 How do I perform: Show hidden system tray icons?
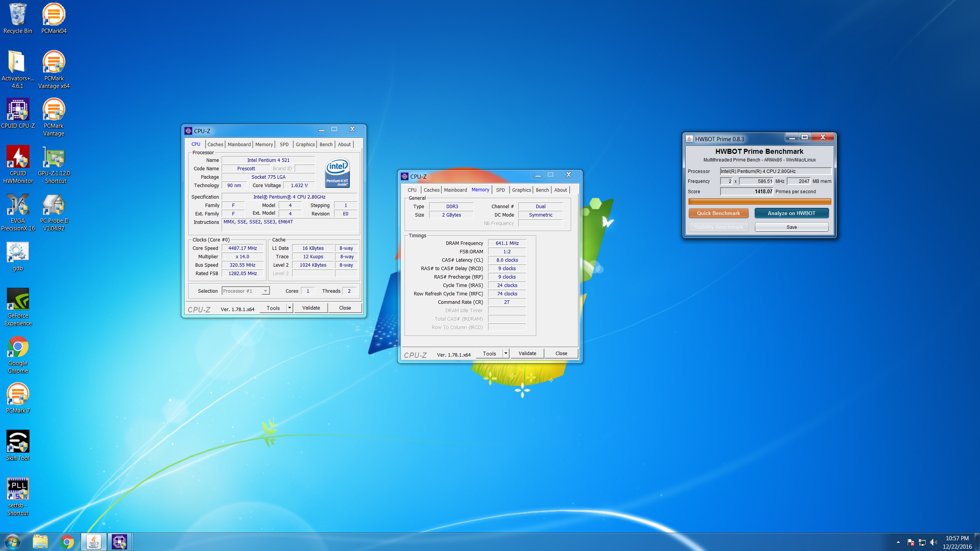898,542
